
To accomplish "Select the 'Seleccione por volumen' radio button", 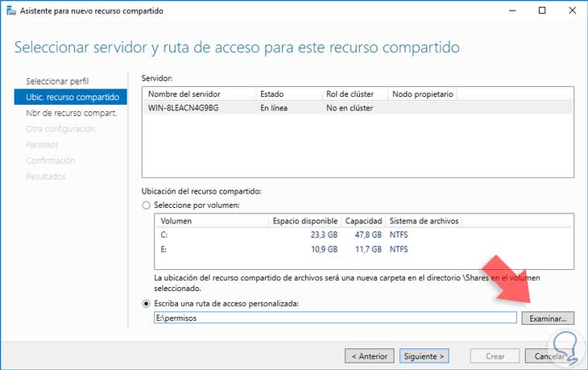I will pyautogui.click(x=146, y=206).
